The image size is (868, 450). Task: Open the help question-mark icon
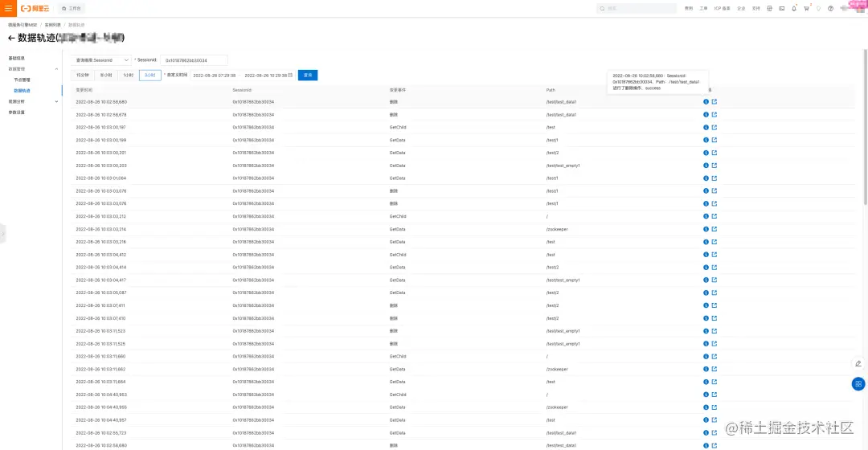pyautogui.click(x=830, y=8)
